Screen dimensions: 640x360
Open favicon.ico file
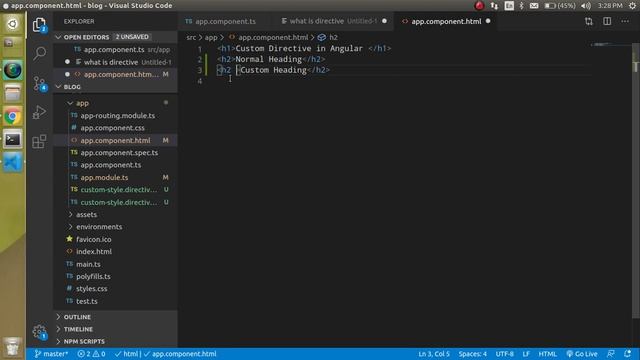116,240
